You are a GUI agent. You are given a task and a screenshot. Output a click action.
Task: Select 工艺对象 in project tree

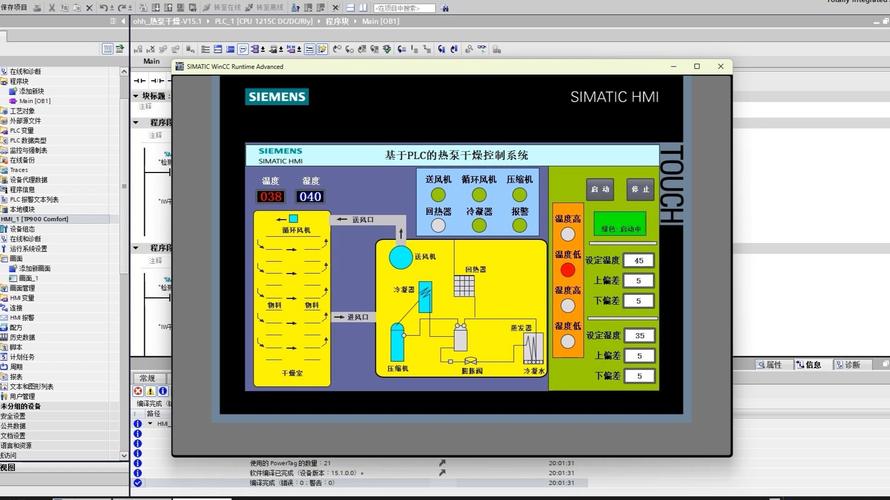[x=22, y=111]
